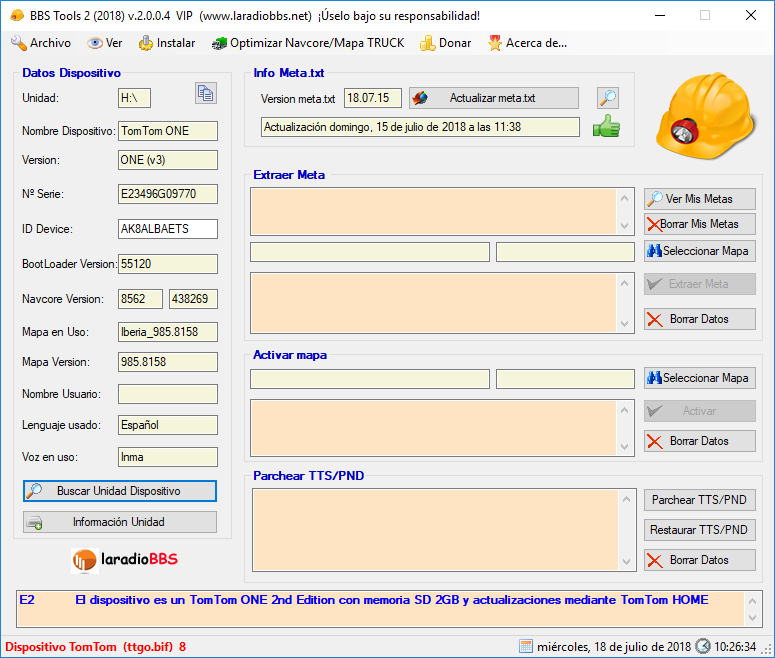775x658 pixels.
Task: Click Información Unidad button
Action: click(120, 522)
